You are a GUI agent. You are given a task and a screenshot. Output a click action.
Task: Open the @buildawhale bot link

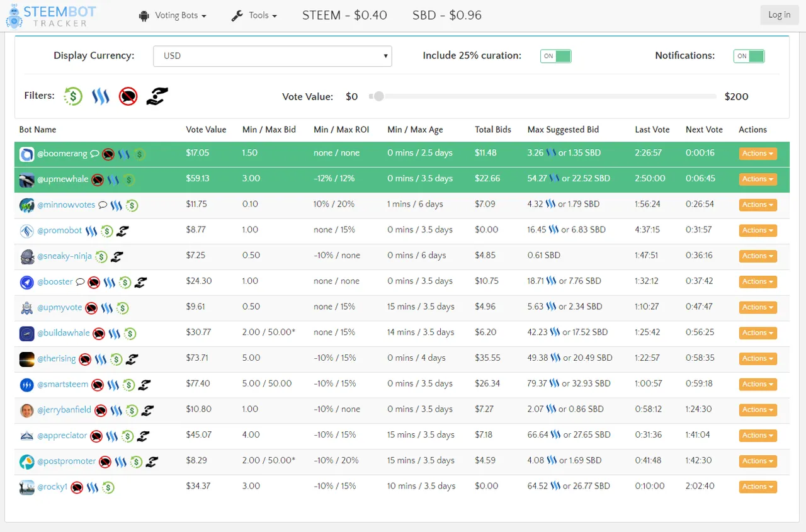coord(64,332)
